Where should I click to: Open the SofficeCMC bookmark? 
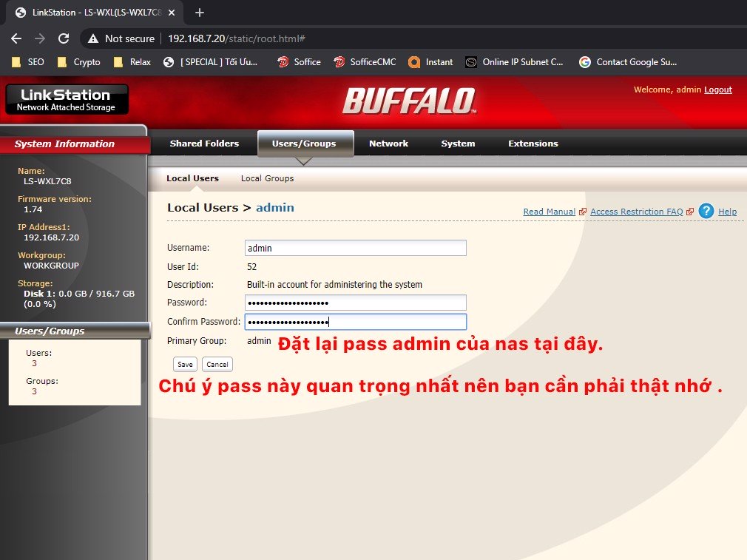coord(365,62)
